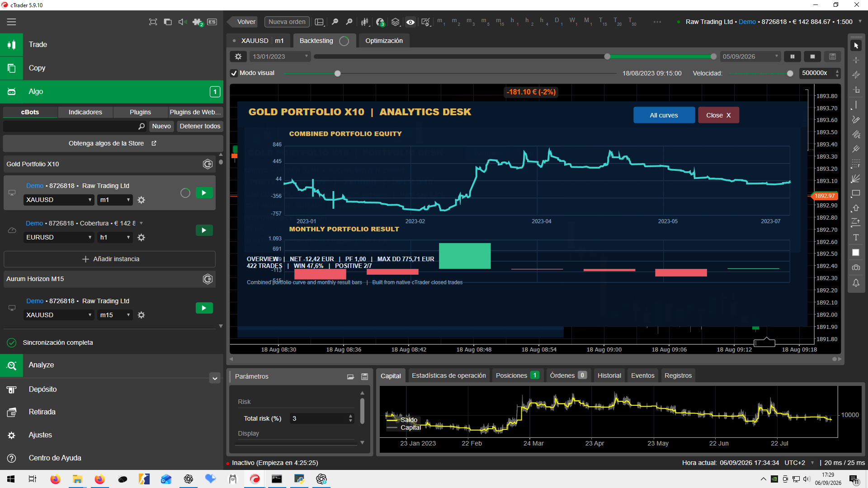Start the Gold Portfolio XAUUSD m1 instance
Screen dimensions: 868x488
204,193
